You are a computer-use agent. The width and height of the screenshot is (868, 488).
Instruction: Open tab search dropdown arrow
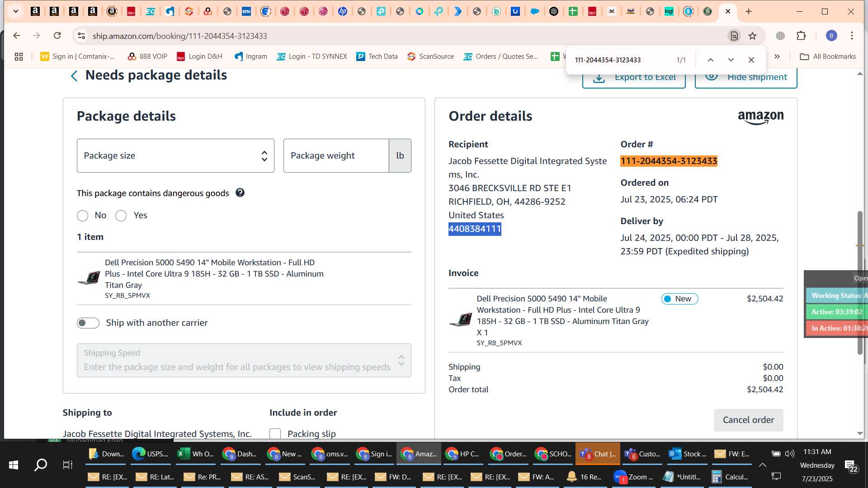click(16, 11)
